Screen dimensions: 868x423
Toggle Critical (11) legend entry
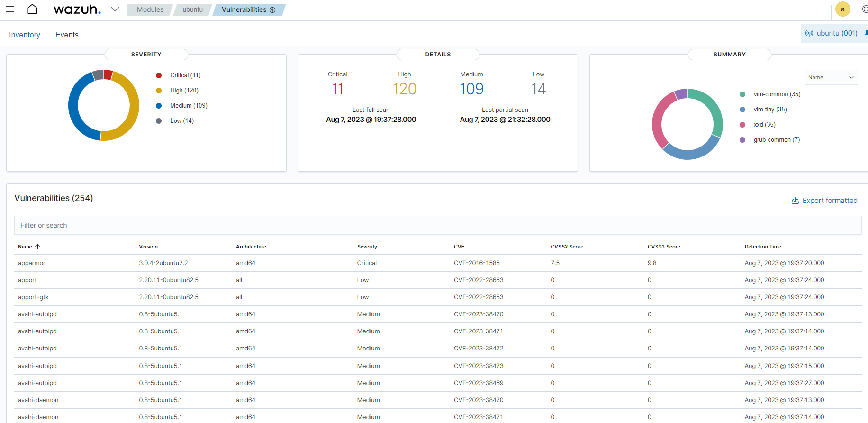click(x=179, y=75)
